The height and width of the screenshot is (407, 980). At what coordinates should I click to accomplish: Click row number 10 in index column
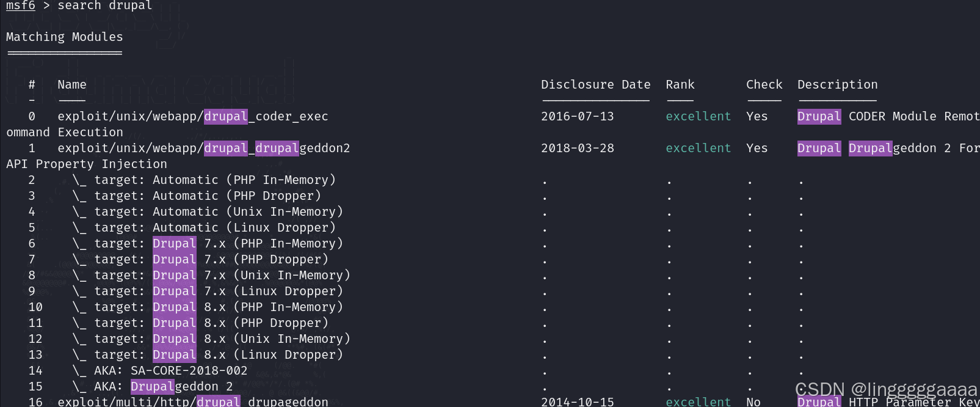pos(35,307)
